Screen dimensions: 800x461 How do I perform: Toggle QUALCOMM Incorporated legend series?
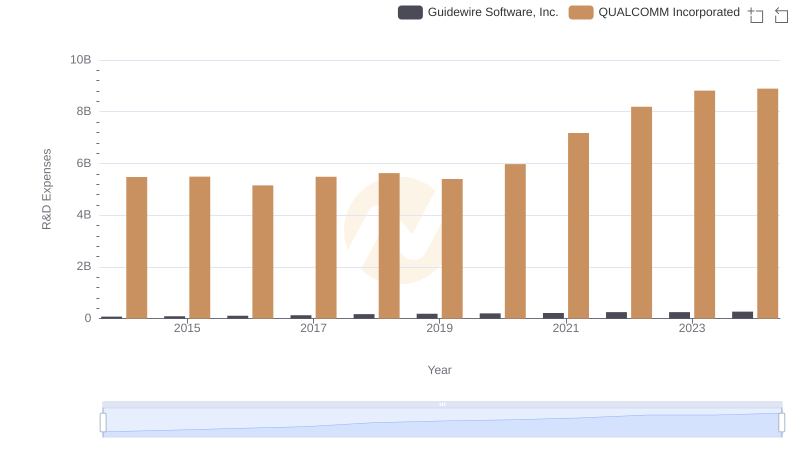[x=654, y=12]
